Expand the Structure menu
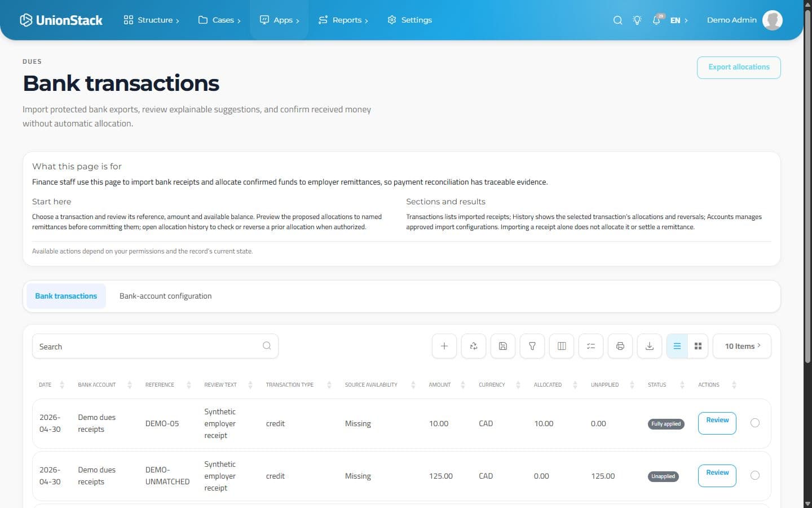 click(151, 20)
